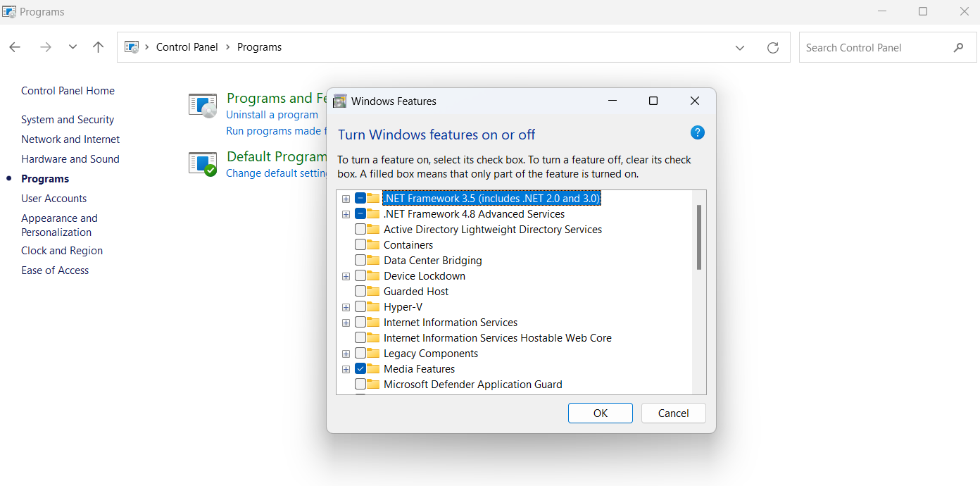Expand the Device Lockdown node
Image resolution: width=980 pixels, height=486 pixels.
tap(346, 276)
